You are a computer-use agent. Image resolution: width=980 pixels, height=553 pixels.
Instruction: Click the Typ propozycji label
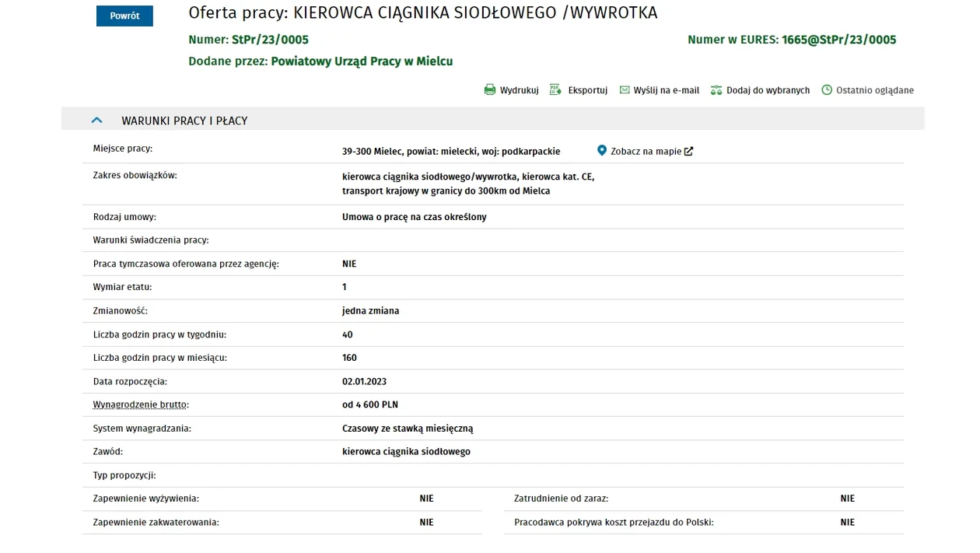point(124,475)
